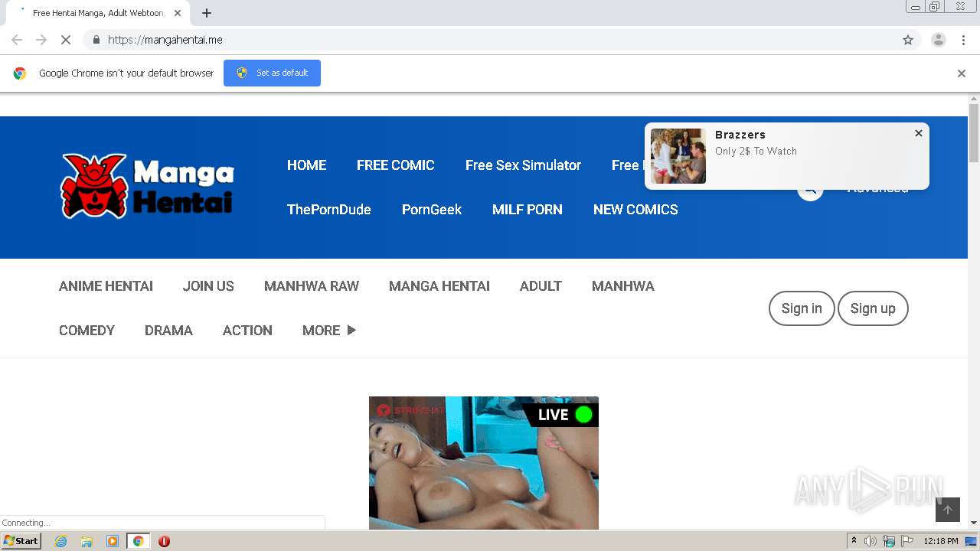This screenshot has width=980, height=551.
Task: Open the Windows Start menu
Action: pos(21,541)
